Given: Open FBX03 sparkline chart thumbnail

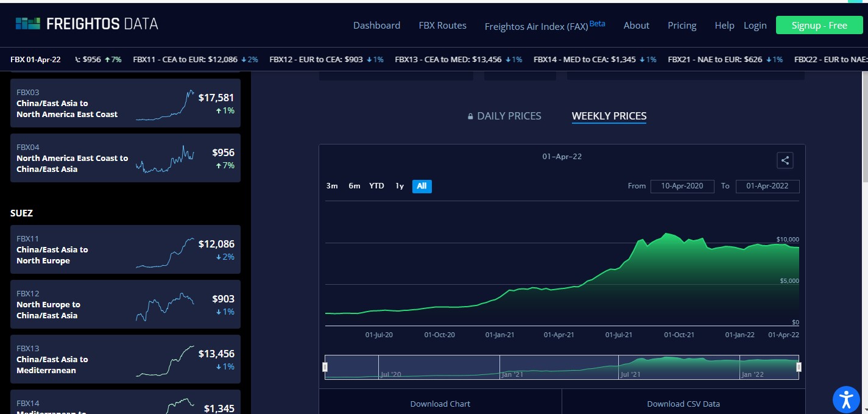Looking at the screenshot, I should point(165,105).
